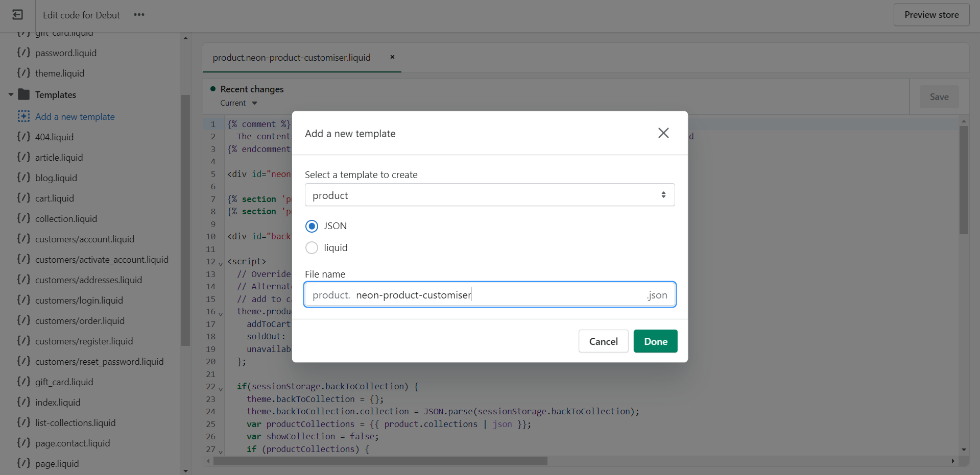Expand the Current version dropdown
980x475 pixels.
pos(254,103)
